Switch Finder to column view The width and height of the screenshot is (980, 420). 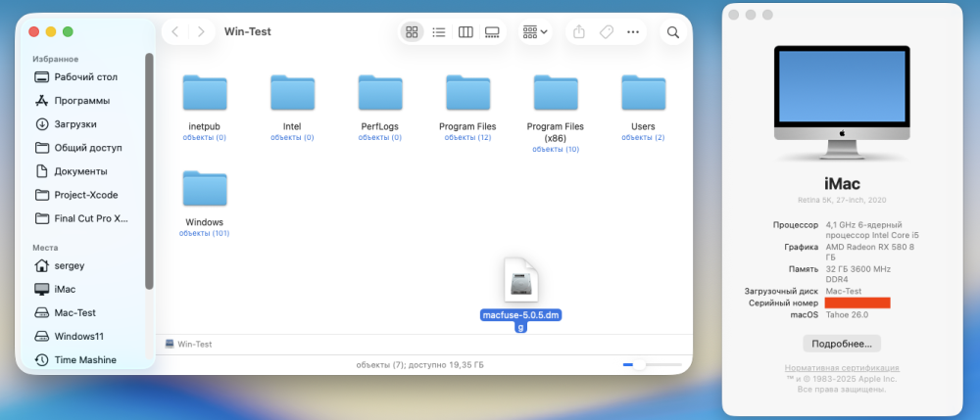[465, 32]
